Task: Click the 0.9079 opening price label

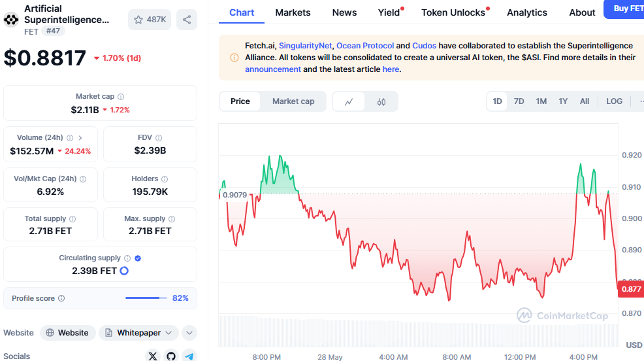Action: [234, 195]
